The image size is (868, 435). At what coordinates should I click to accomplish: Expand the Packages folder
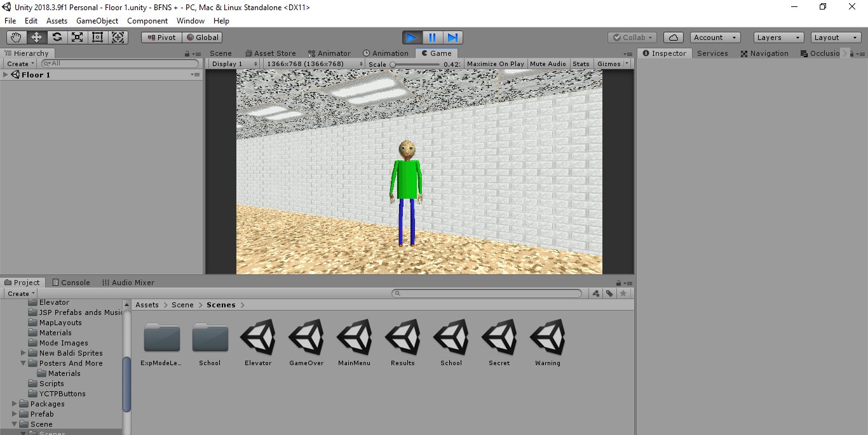click(15, 404)
